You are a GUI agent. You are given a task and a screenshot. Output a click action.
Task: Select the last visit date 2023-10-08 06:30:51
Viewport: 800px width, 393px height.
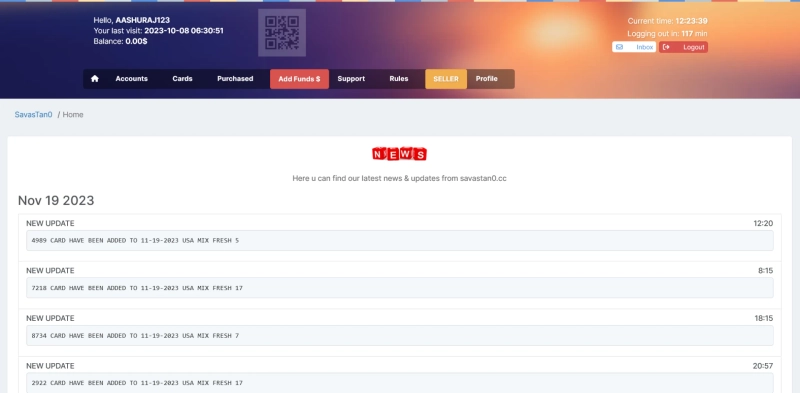184,31
